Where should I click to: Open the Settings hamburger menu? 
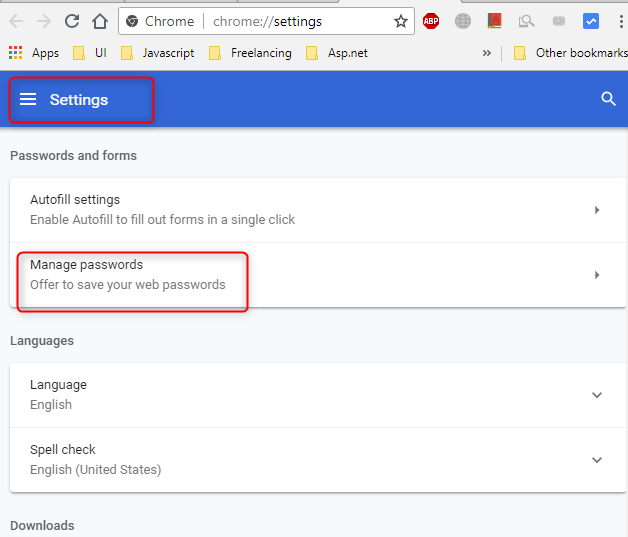[28, 99]
